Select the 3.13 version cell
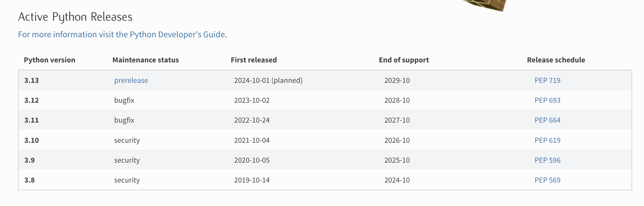This screenshot has width=644, height=206. point(31,80)
